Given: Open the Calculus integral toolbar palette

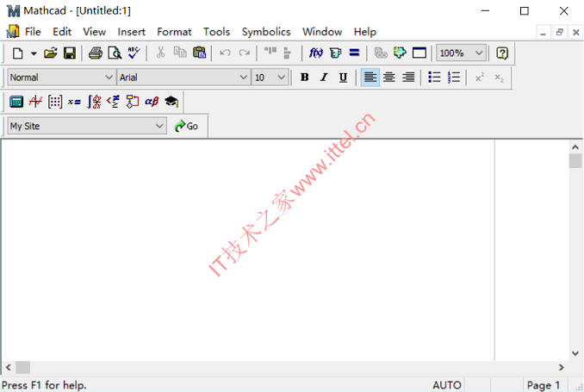Looking at the screenshot, I should point(94,102).
